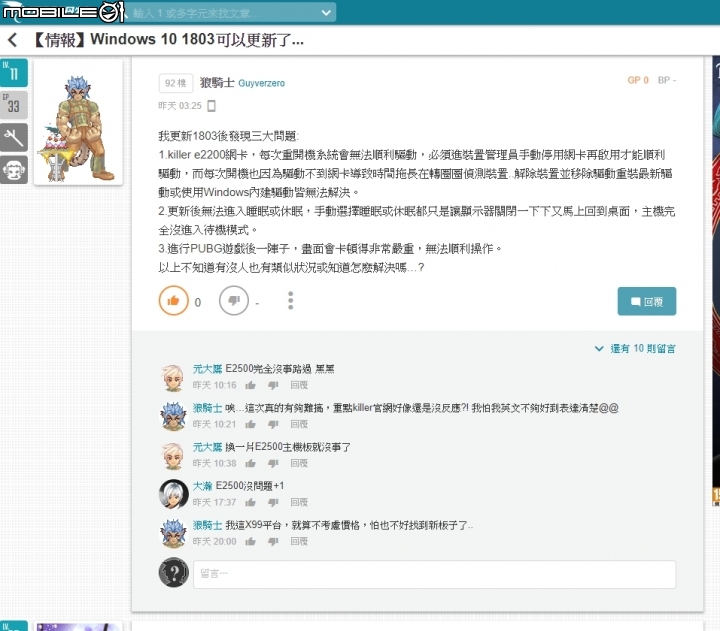Image resolution: width=720 pixels, height=631 pixels.
Task: Open 狼騎士 name on the 20:00 comment
Action: (207, 525)
